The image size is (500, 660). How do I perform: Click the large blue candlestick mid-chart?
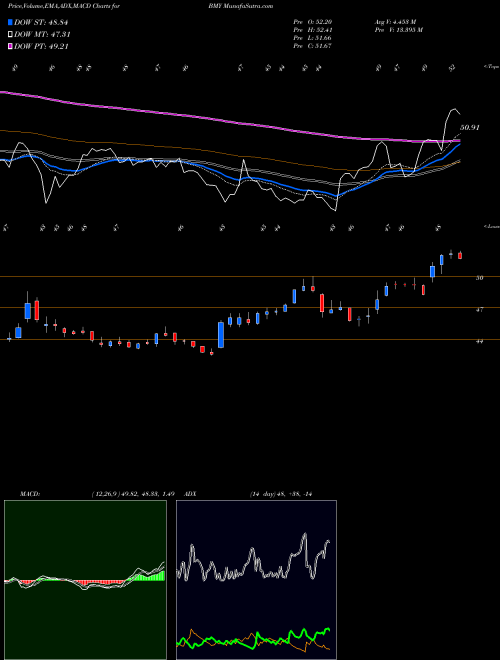pos(221,335)
